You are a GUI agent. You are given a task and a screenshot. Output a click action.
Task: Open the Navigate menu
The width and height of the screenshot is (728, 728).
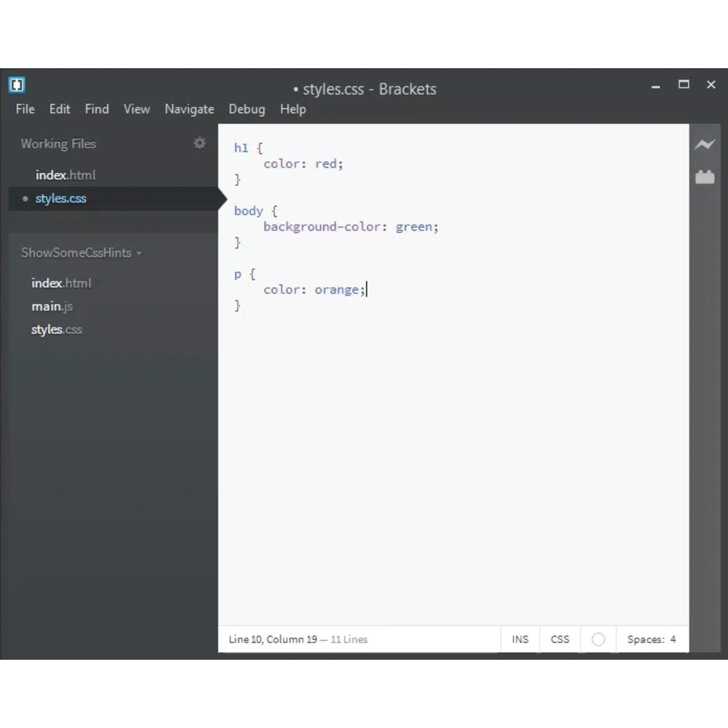[189, 109]
